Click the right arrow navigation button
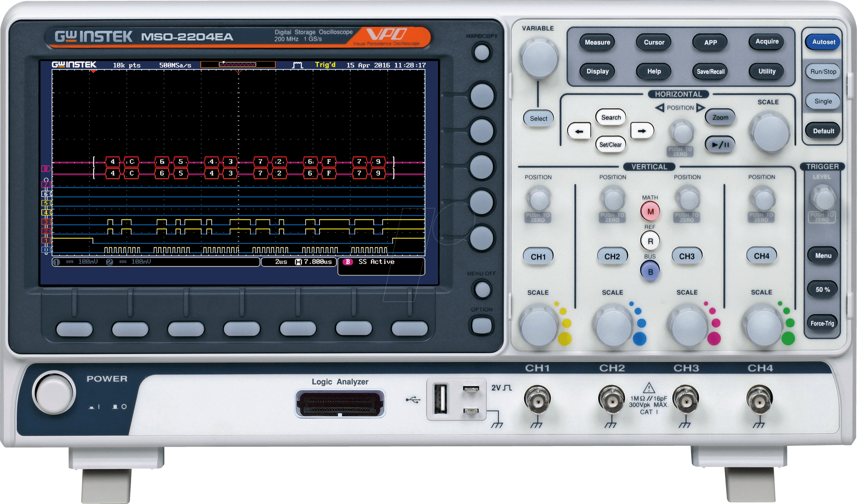The height and width of the screenshot is (504, 857). (x=642, y=131)
